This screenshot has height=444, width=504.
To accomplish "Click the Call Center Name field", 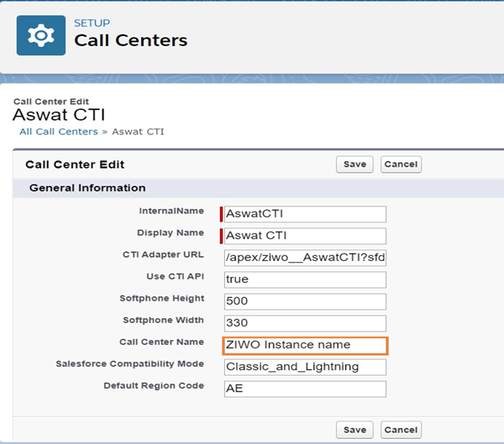I will (305, 346).
